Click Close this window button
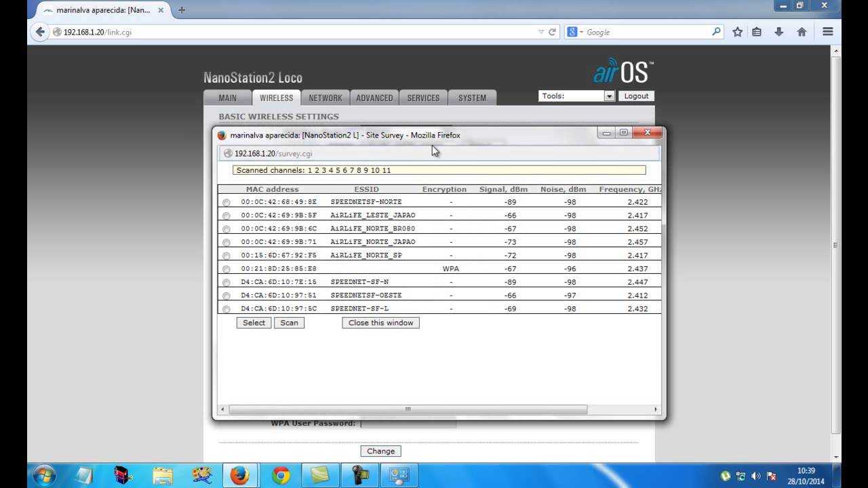The height and width of the screenshot is (488, 868). (380, 323)
